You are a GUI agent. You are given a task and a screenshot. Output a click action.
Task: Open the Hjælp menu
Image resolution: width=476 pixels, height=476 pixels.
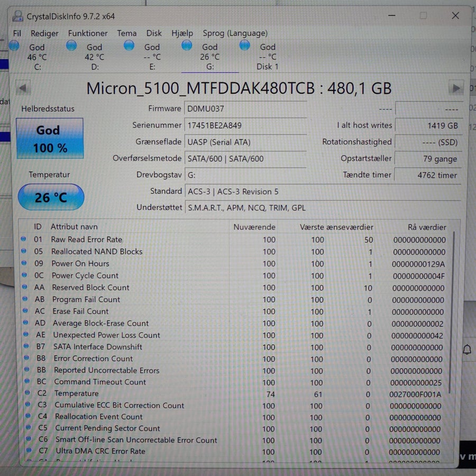182,33
